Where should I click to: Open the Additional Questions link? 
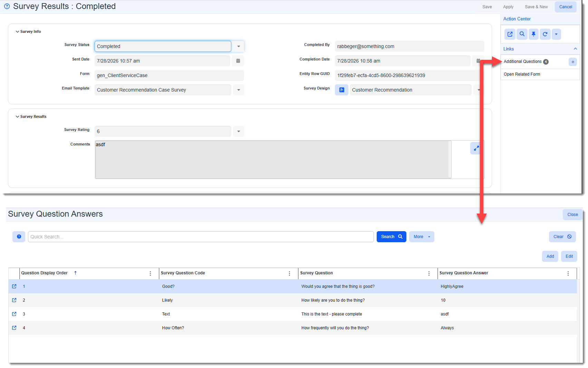tap(522, 62)
